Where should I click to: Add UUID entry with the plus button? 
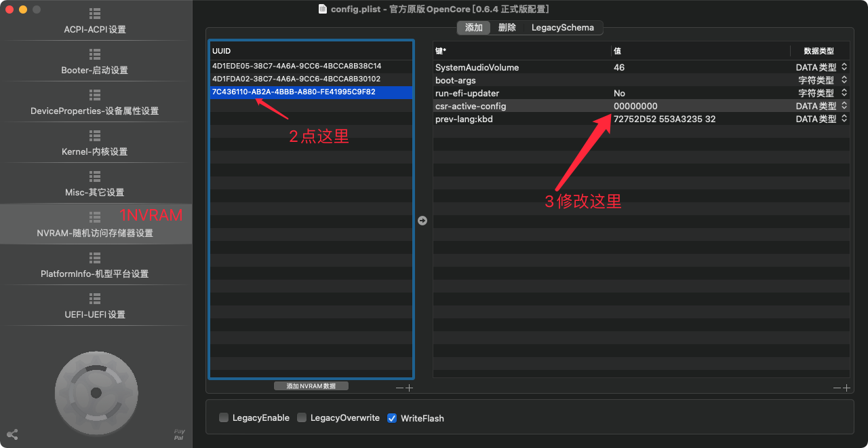click(x=409, y=388)
